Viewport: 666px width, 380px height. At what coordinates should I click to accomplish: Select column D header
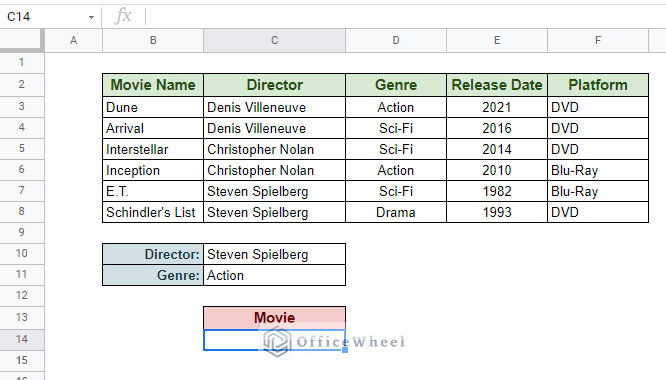coord(396,41)
